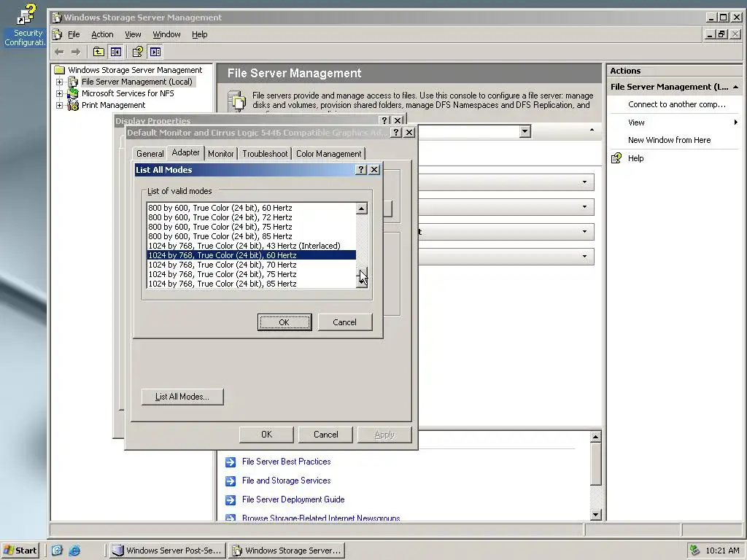Screen dimensions: 747x560
Task: Open the Help menu
Action: pos(200,34)
